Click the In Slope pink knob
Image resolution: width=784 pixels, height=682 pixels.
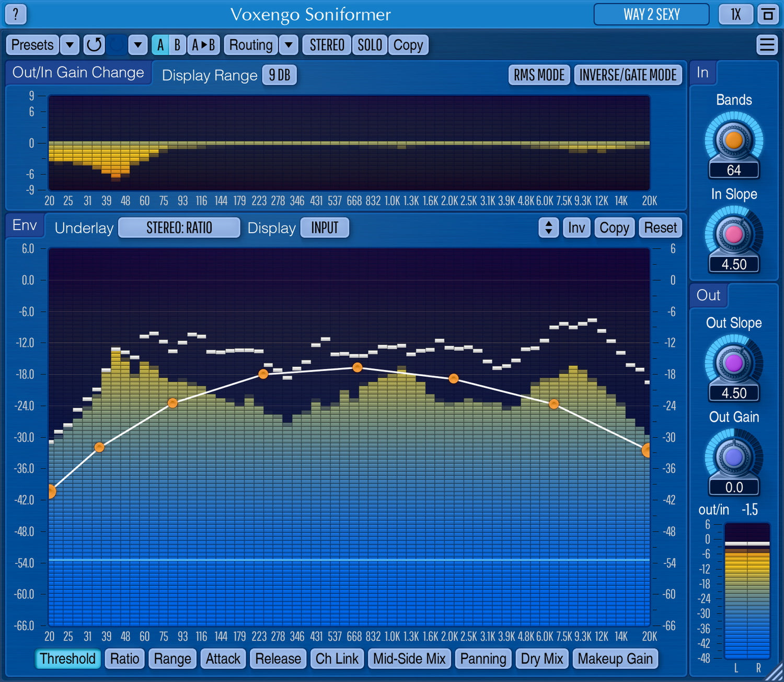point(733,234)
